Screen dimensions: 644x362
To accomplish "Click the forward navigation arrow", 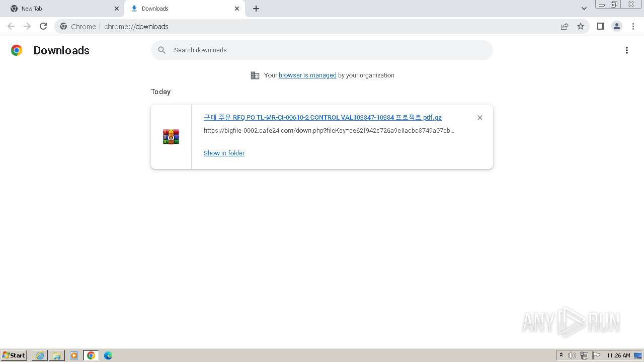I will click(27, 26).
